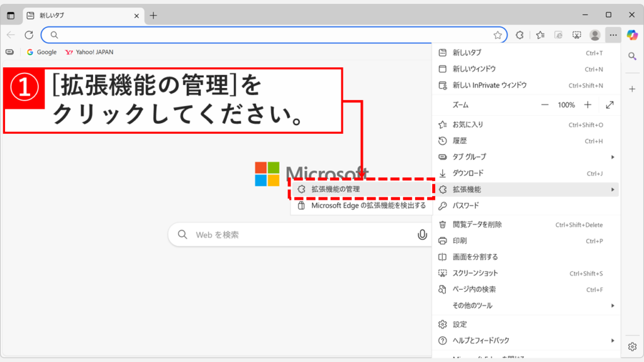Add bookmark via star in address bar

[x=498, y=35]
